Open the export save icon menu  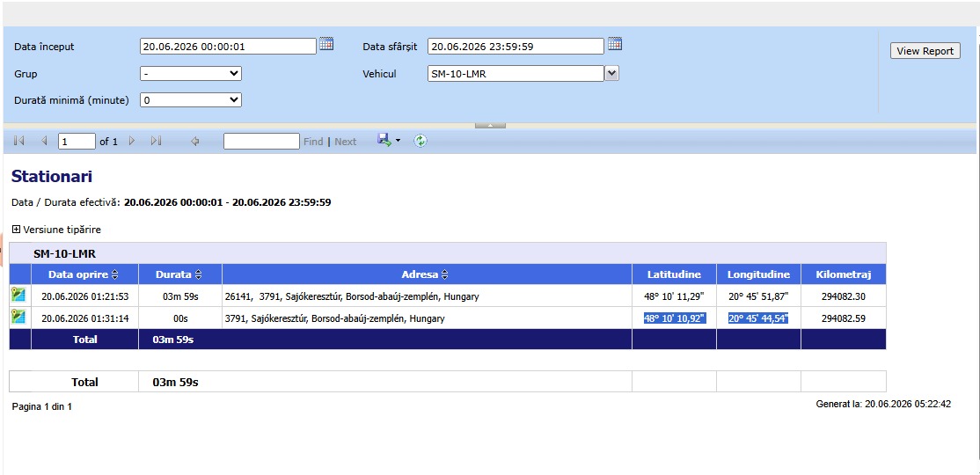pyautogui.click(x=384, y=140)
